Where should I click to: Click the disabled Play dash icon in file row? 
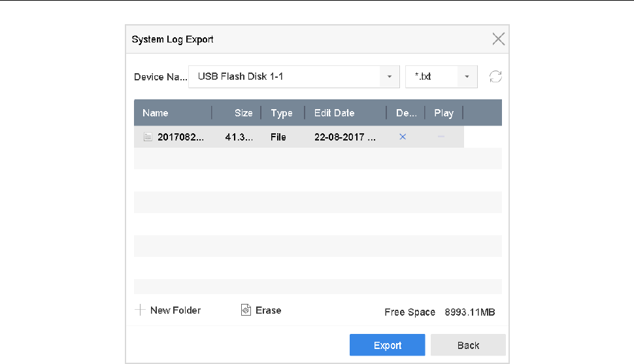coord(441,137)
